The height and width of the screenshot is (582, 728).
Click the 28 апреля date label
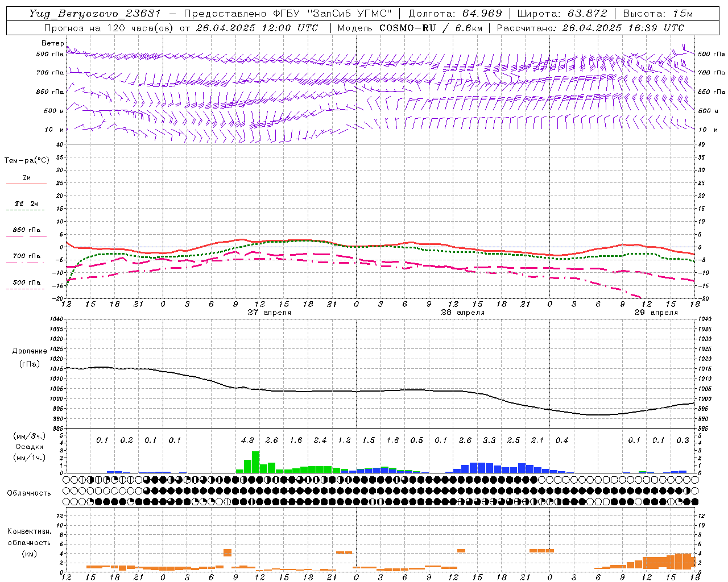click(463, 312)
